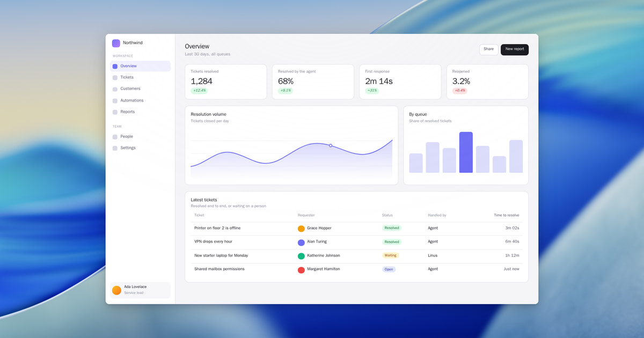Open the Automations section
The height and width of the screenshot is (338, 644).
point(140,100)
